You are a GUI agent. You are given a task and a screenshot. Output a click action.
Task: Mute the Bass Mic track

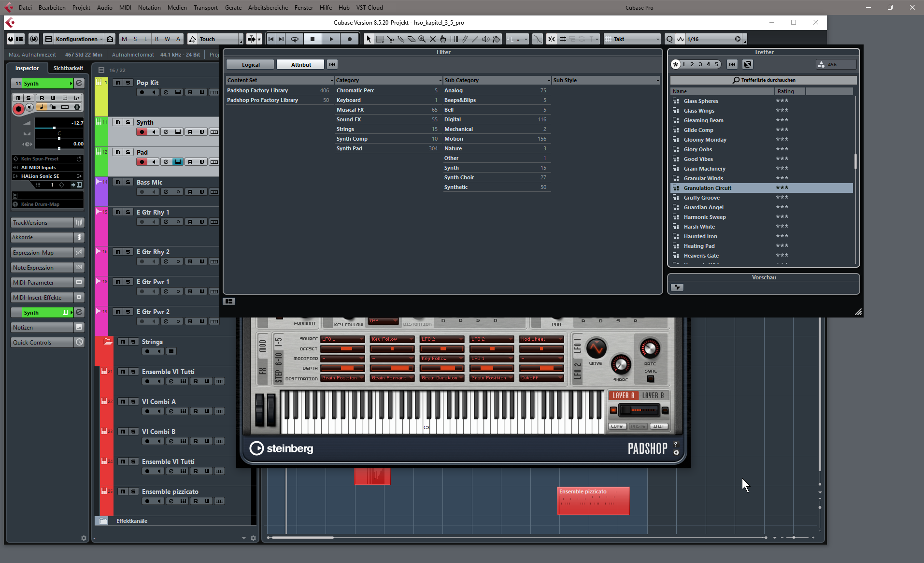[x=118, y=182]
